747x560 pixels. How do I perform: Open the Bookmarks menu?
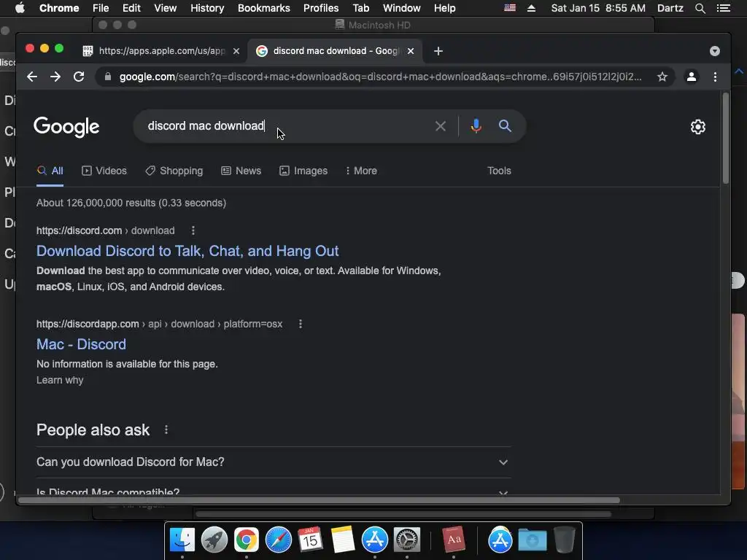[x=264, y=8]
